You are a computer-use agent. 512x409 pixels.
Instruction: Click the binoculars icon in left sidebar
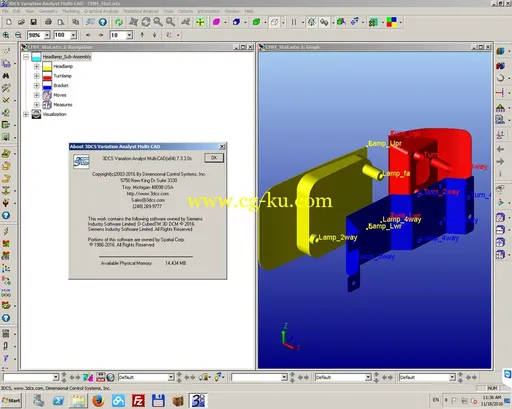pyautogui.click(x=6, y=76)
